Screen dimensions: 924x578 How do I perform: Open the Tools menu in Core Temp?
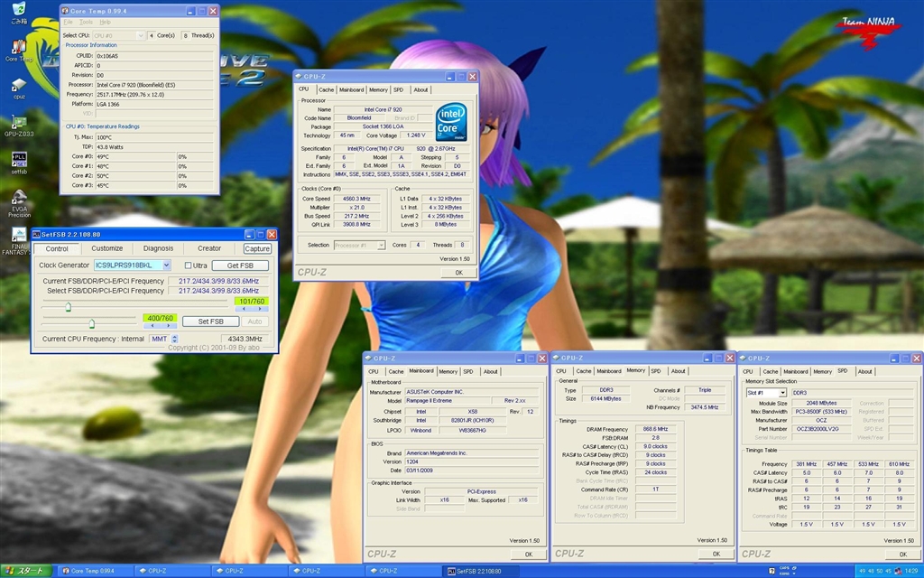[x=86, y=22]
